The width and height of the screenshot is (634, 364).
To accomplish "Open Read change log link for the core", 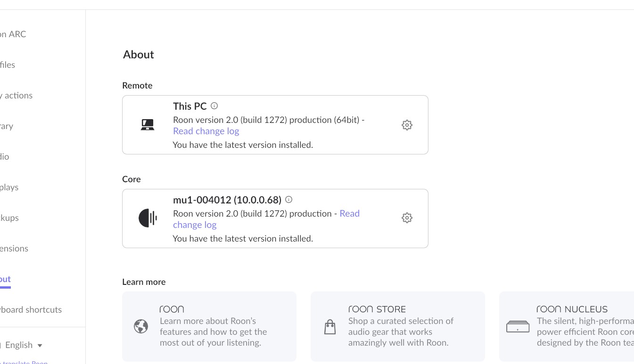I will 349,214.
